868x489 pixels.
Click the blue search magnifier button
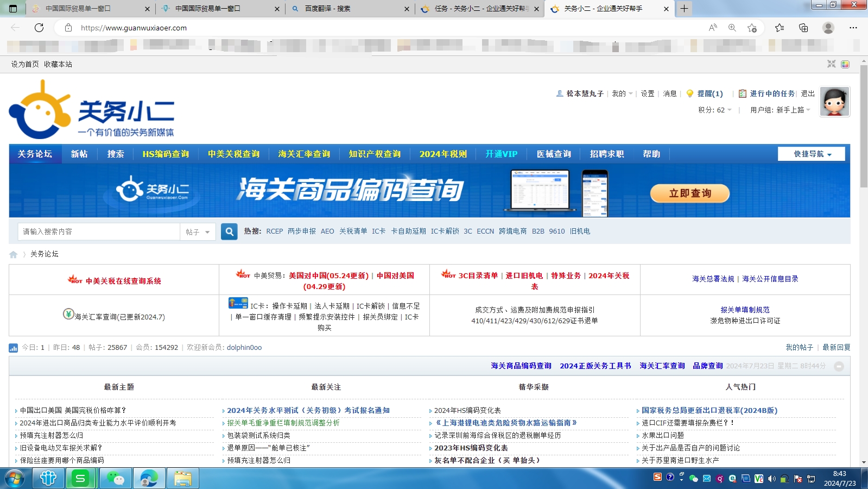pyautogui.click(x=229, y=231)
